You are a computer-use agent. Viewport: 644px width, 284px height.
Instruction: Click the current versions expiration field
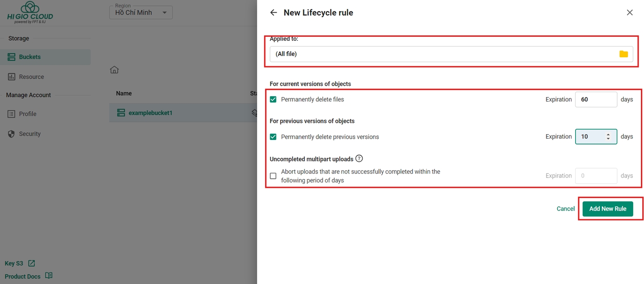(x=595, y=99)
